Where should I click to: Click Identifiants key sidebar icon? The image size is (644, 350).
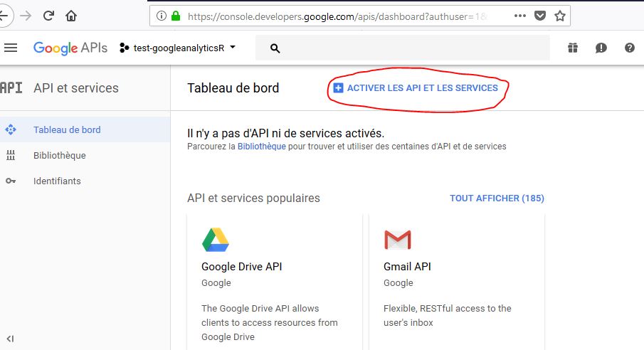[11, 181]
